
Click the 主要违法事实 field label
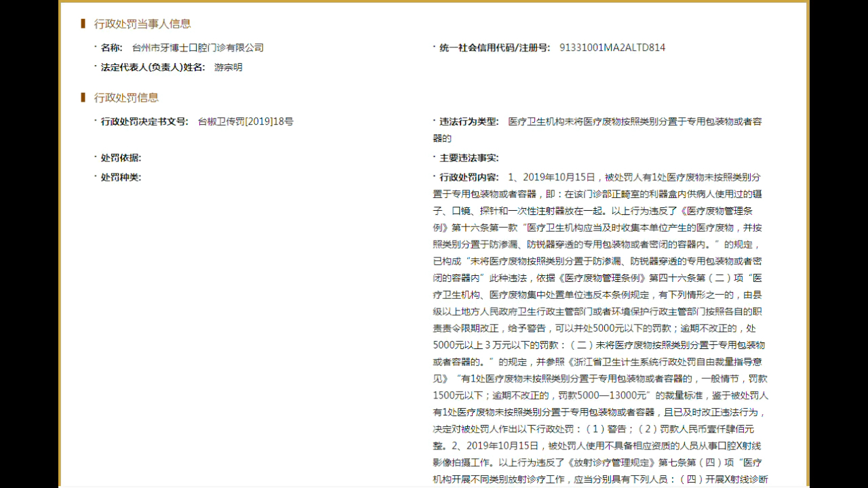click(x=467, y=157)
